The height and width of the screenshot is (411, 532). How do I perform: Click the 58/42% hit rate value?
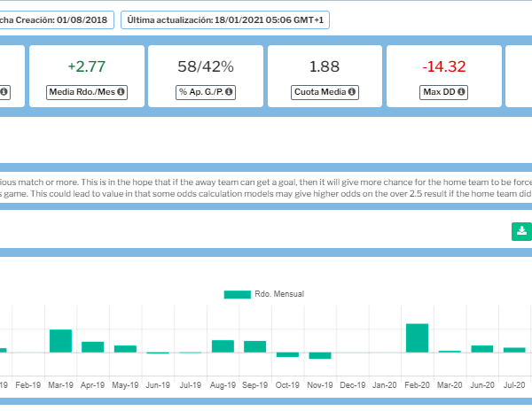pyautogui.click(x=206, y=66)
